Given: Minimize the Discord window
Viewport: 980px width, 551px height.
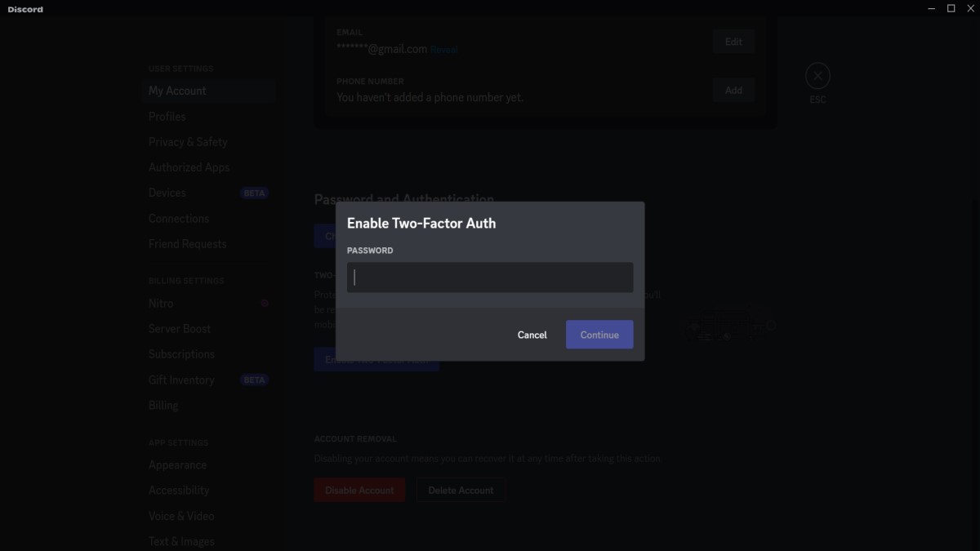Looking at the screenshot, I should click(x=932, y=8).
